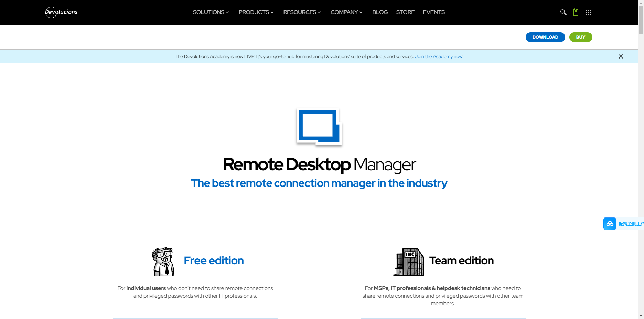Click the 'For individual users' description text
The image size is (644, 319).
point(195,292)
